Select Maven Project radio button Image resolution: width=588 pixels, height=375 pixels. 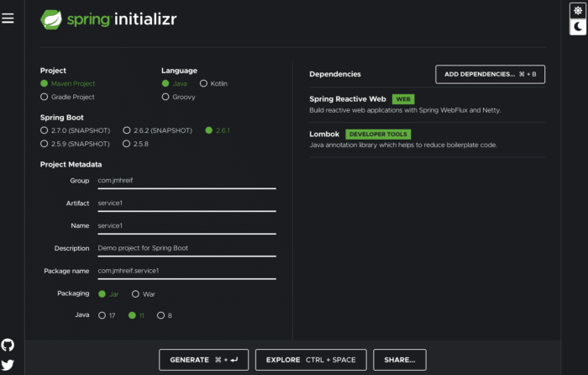[x=45, y=83]
